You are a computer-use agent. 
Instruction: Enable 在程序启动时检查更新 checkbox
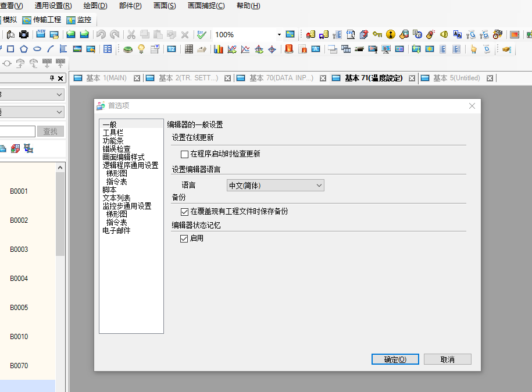point(185,154)
